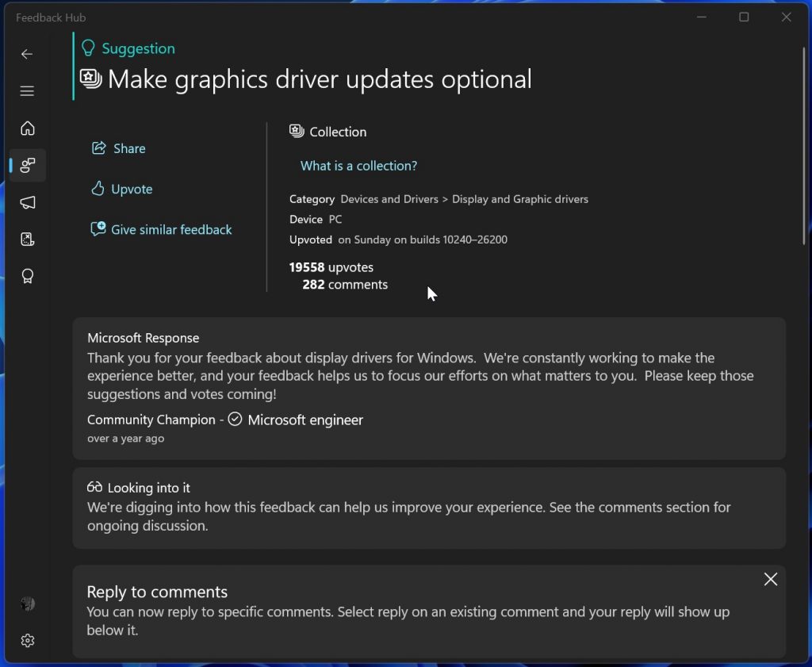Screen dimensions: 812x667
Task: Click the thumbs-up Upvote icon
Action: 98,189
